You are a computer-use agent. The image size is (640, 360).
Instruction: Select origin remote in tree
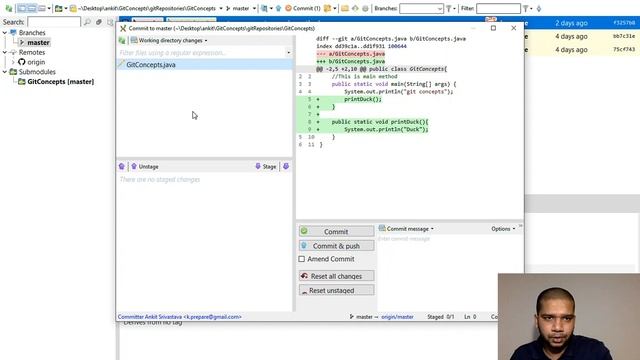click(36, 62)
